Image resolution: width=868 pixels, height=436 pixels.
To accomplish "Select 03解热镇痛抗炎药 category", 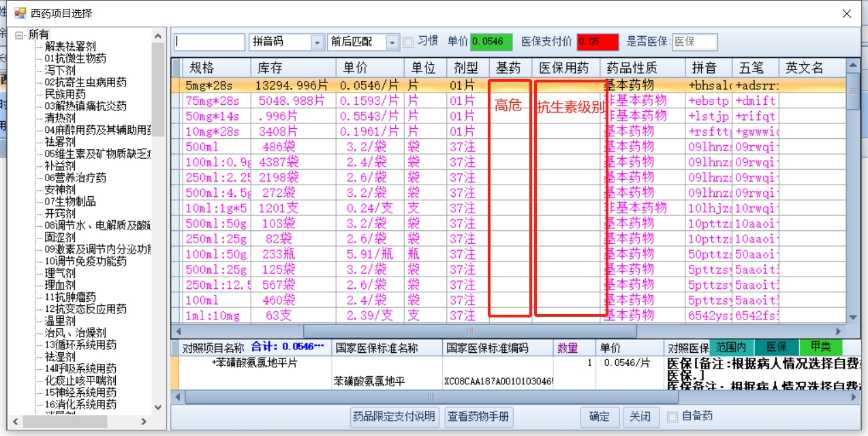I will point(86,106).
